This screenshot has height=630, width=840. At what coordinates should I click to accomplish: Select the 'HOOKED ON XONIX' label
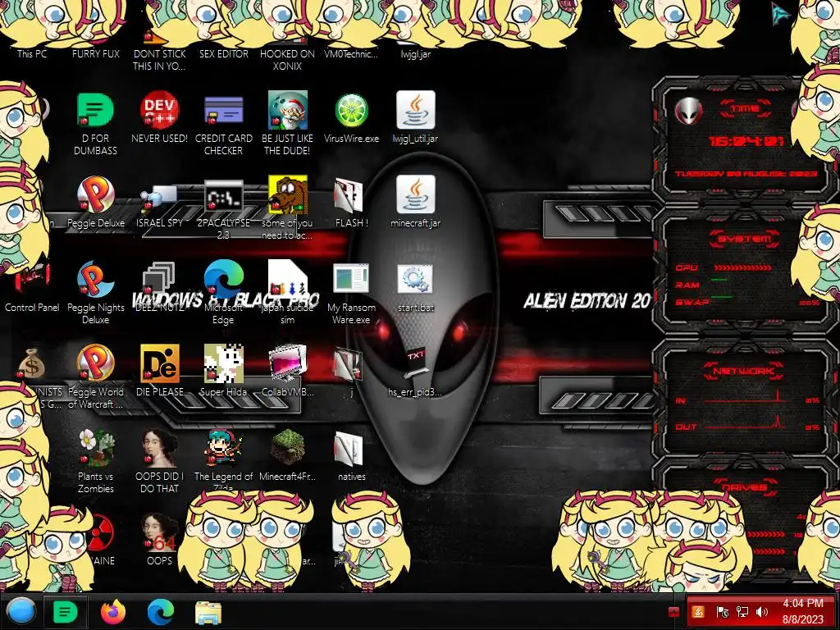[x=288, y=60]
